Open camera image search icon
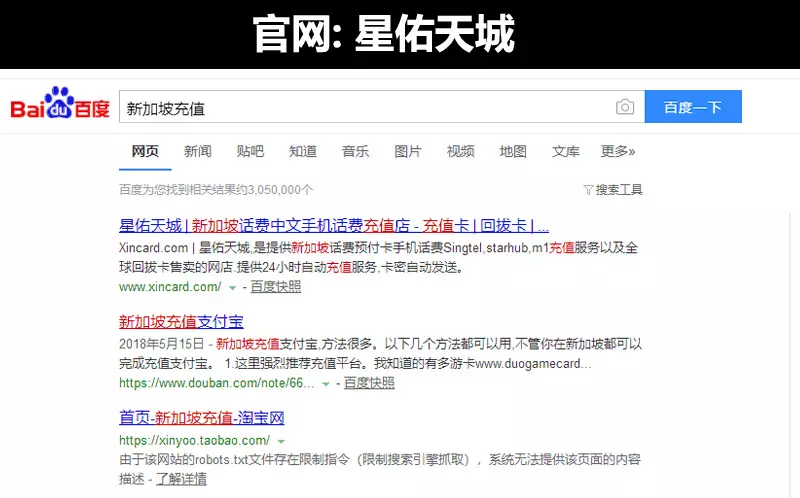 tap(624, 107)
